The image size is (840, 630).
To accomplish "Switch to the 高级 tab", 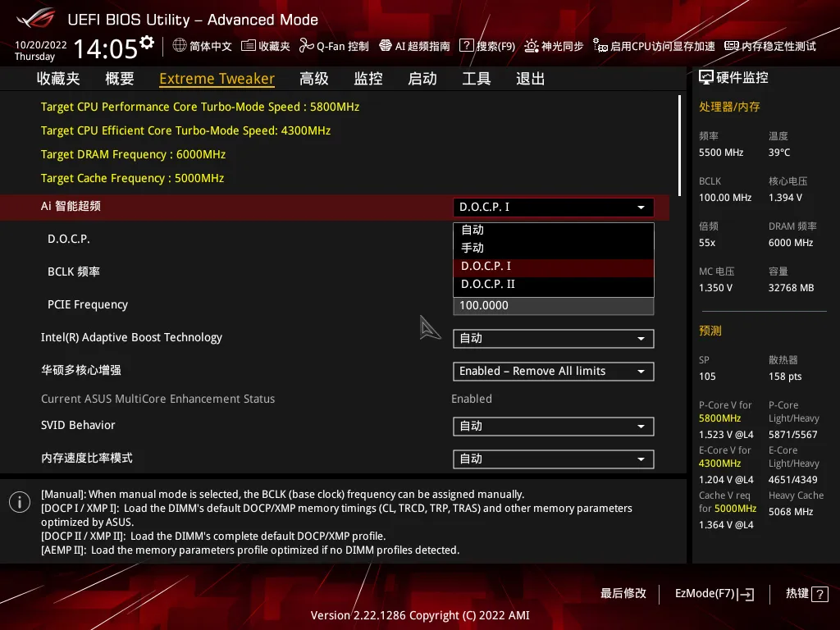I will coord(314,79).
